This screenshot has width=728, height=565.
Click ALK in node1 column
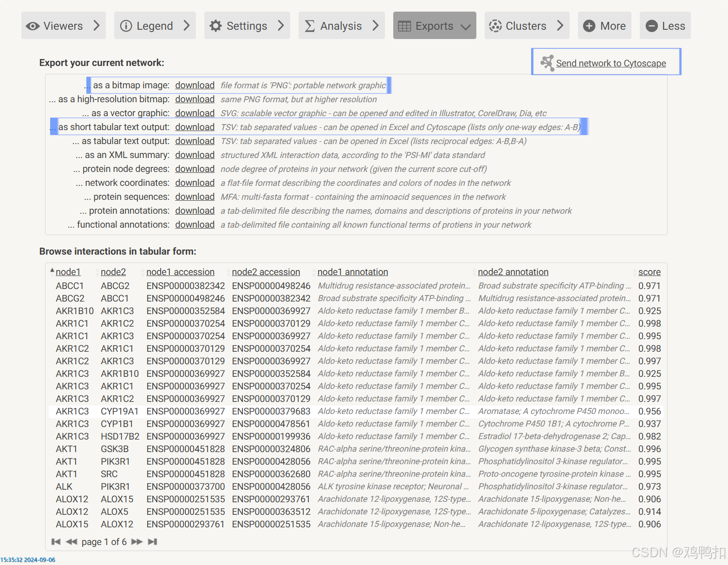(64, 486)
